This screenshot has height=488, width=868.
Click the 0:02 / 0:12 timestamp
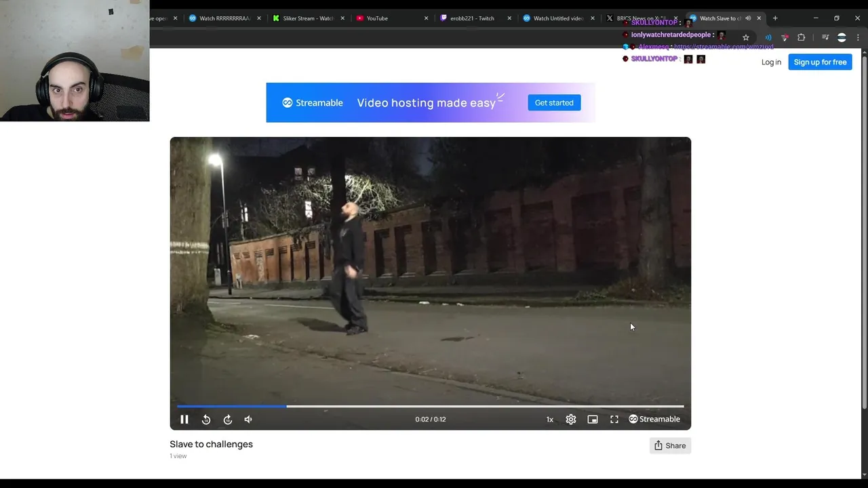pos(431,420)
